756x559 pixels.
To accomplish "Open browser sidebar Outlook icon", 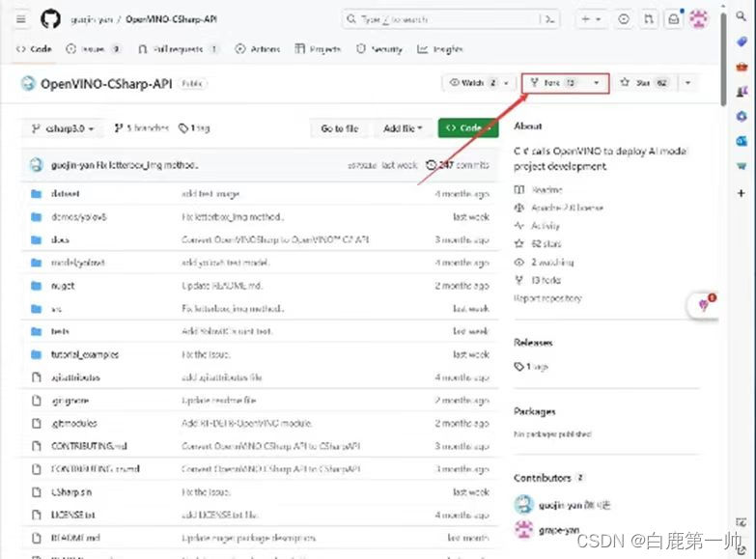I will (x=742, y=141).
